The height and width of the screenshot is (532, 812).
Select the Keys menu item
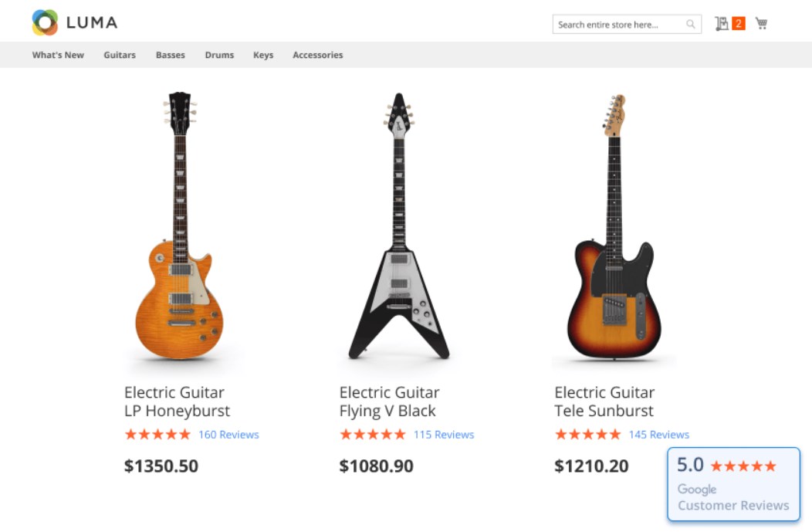[x=263, y=55]
